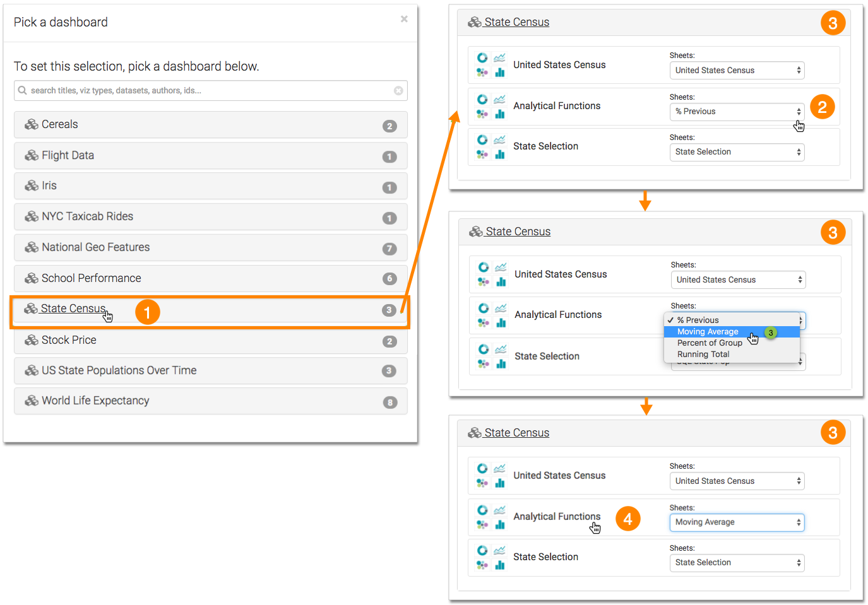
Task: Click the dashboard icon beside Flight Data
Action: [x=31, y=156]
